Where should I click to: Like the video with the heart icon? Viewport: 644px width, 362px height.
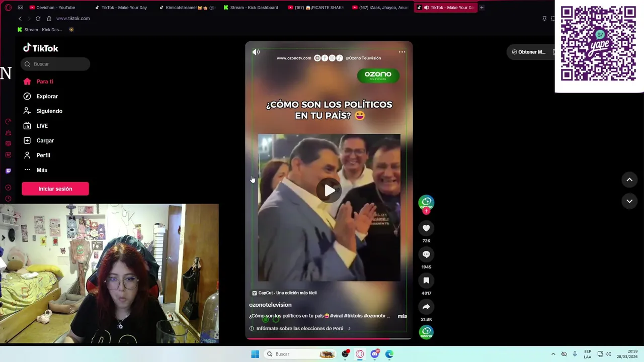[x=426, y=228]
